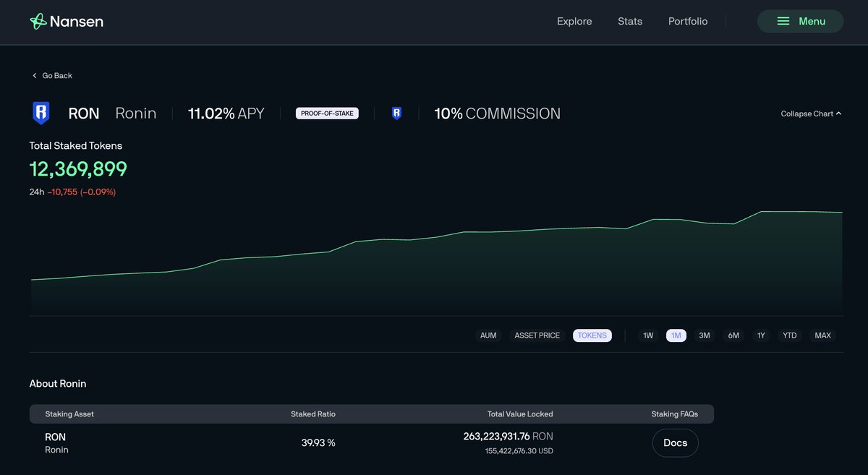Set chart range to MAX

click(823, 335)
